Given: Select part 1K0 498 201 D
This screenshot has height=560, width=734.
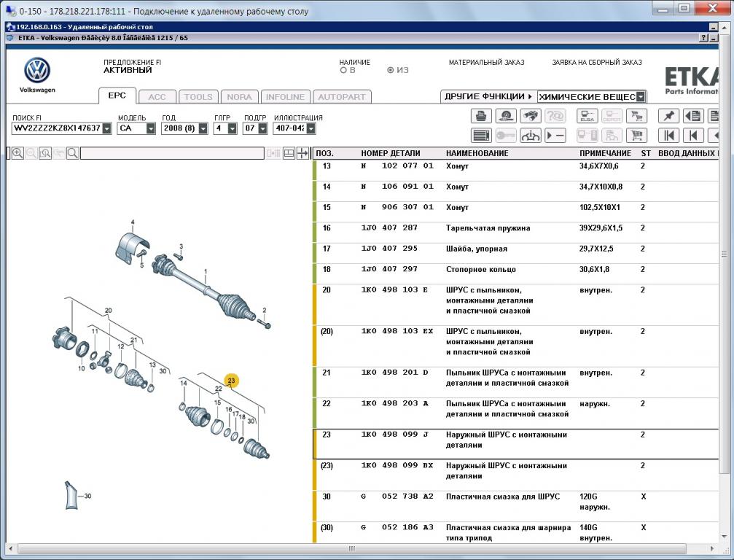Looking at the screenshot, I should 394,373.
